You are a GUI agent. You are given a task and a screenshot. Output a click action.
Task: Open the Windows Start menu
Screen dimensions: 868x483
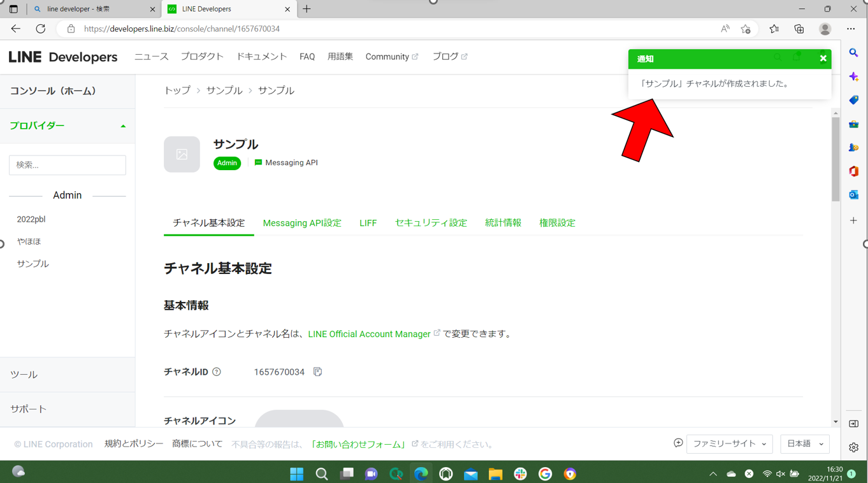click(x=297, y=473)
